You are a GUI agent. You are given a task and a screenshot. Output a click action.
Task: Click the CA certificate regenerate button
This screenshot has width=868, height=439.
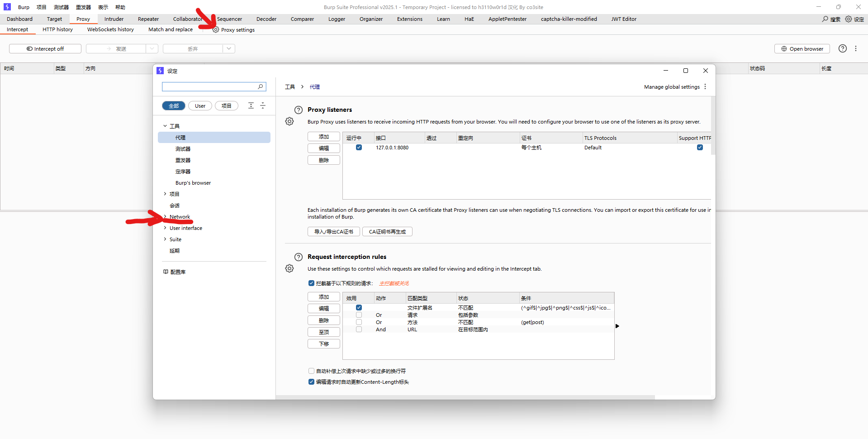[x=387, y=232]
